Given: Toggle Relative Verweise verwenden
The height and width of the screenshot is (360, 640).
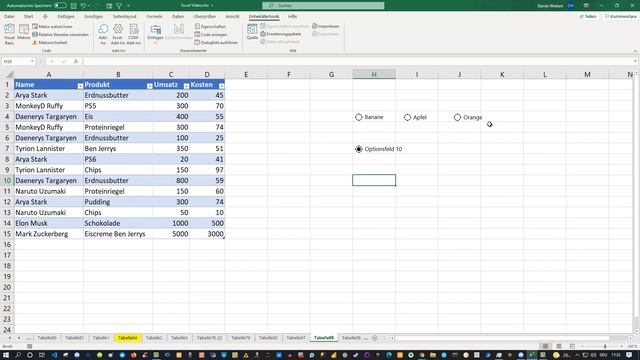Looking at the screenshot, I should (x=60, y=35).
